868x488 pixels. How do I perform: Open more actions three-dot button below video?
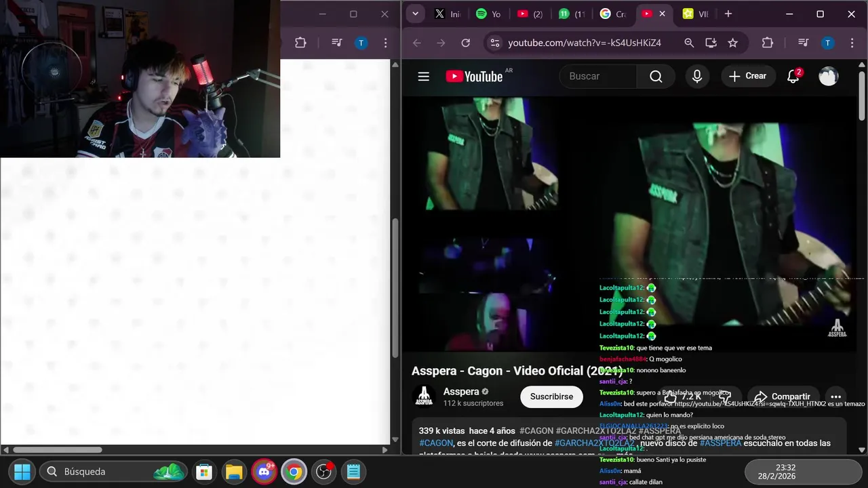835,397
